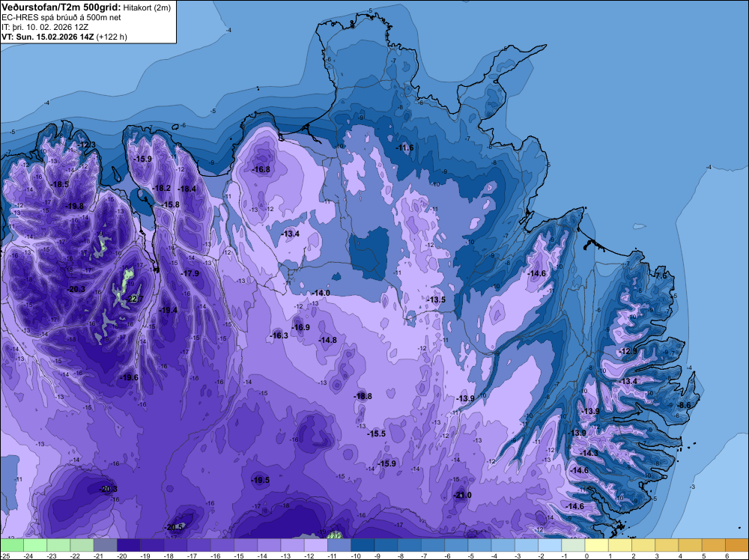Click the -22.7 temperature label

[134, 299]
